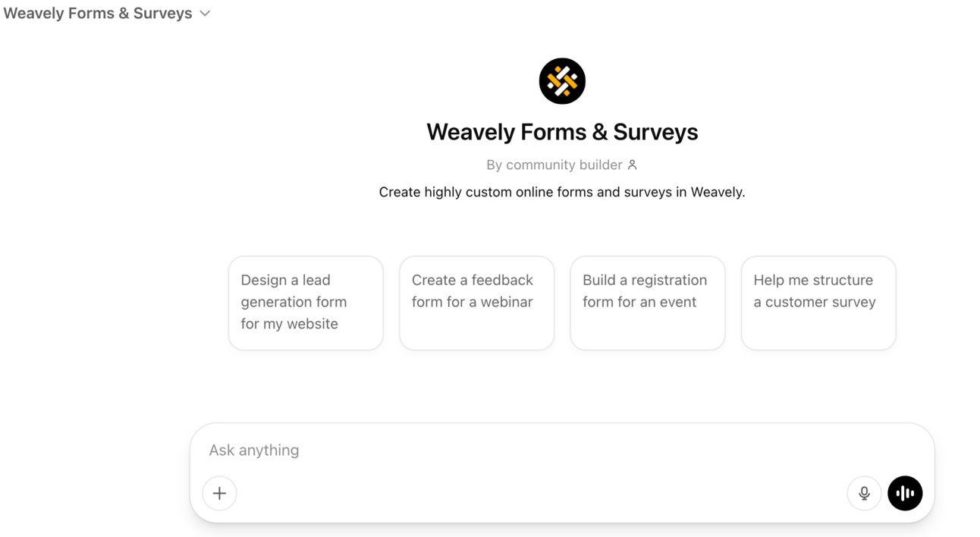Open the "By community builder" link
980x537 pixels.
(x=554, y=165)
